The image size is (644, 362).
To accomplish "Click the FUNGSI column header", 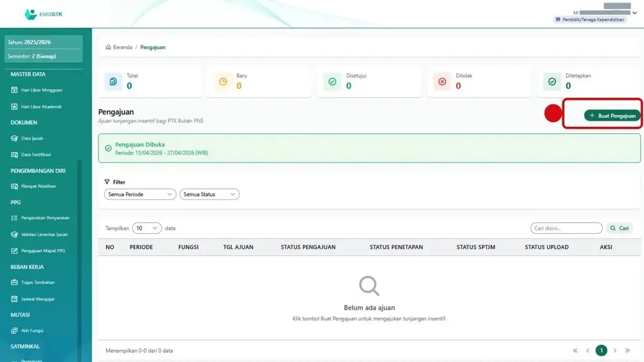I will [188, 247].
